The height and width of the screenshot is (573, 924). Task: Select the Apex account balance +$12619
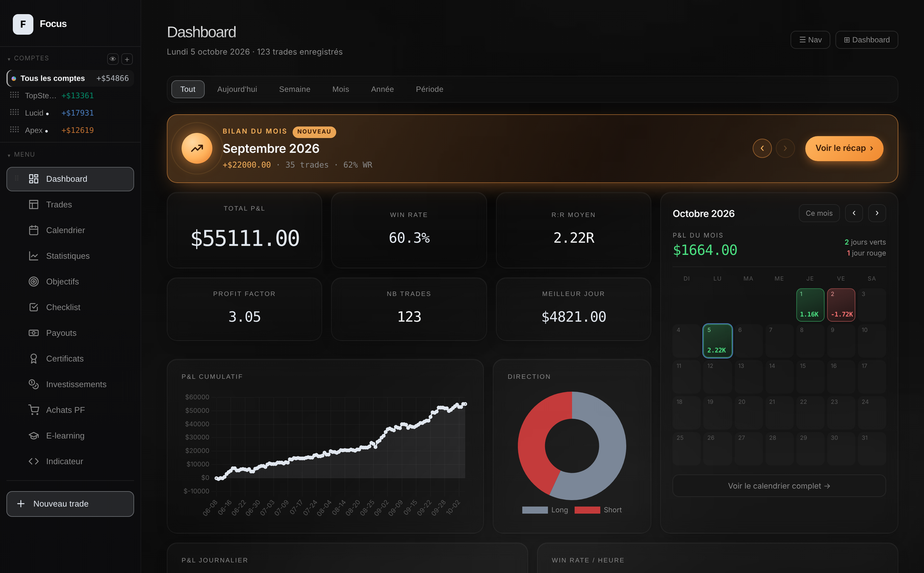(77, 130)
